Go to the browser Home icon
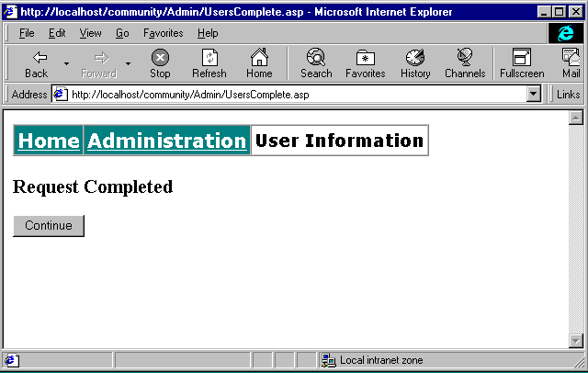The height and width of the screenshot is (373, 588). coord(259,58)
